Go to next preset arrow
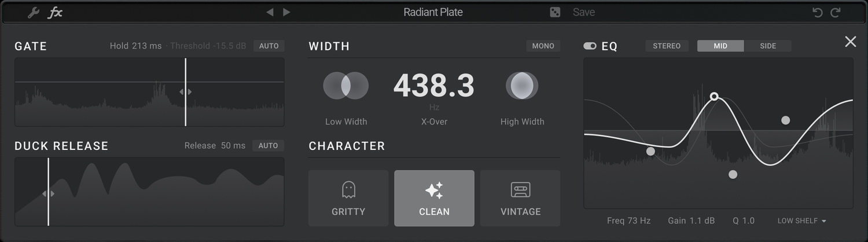 [x=287, y=12]
